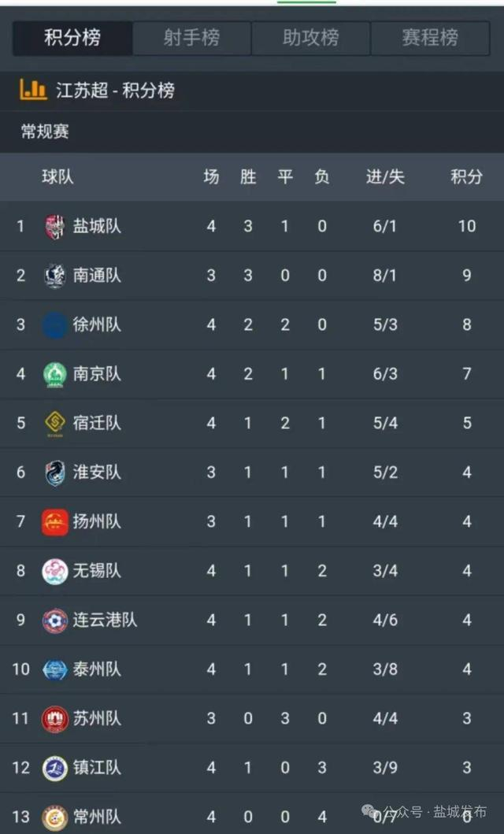Click the Wuxi team (无锡队) pink logo
The image size is (504, 834).
(54, 571)
